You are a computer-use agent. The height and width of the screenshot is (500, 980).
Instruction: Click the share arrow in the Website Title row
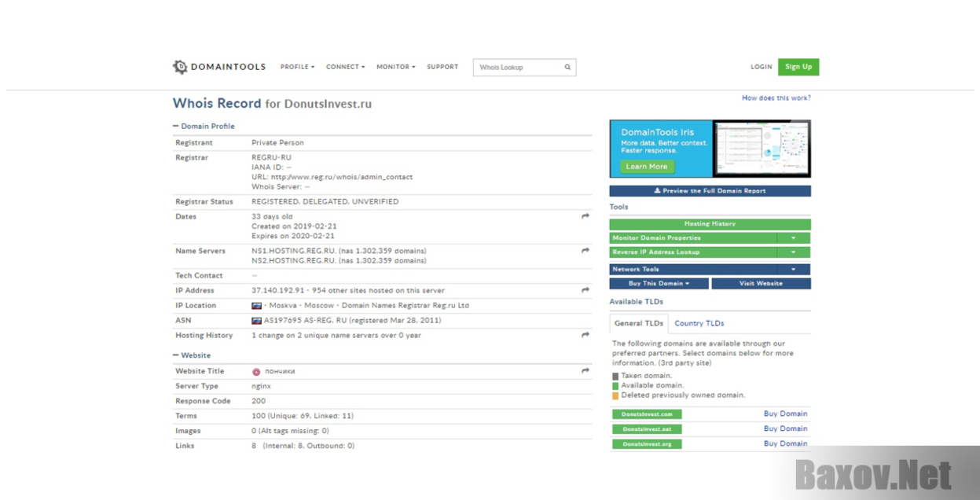point(585,371)
